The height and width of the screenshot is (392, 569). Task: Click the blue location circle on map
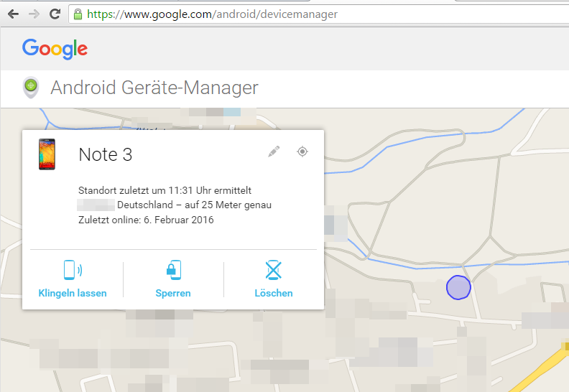[458, 287]
